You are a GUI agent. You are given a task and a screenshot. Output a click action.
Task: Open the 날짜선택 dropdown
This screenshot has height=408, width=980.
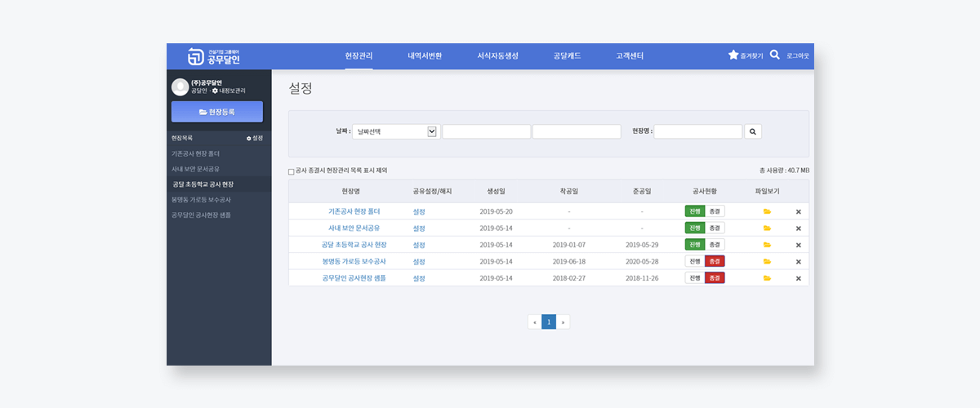(x=396, y=131)
